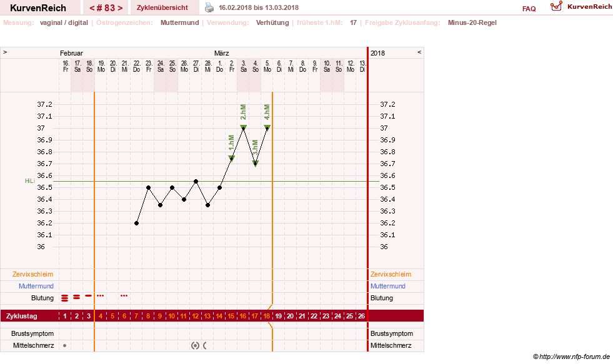Click the date range 16.02.2018 bis 13.03.2018
Viewport: 613px width, 364px height.
click(x=259, y=7)
